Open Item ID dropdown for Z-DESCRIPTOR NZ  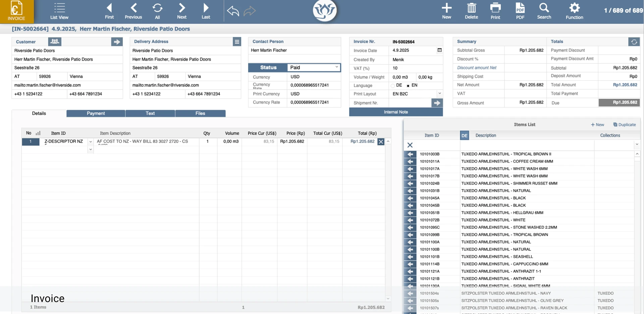[90, 142]
